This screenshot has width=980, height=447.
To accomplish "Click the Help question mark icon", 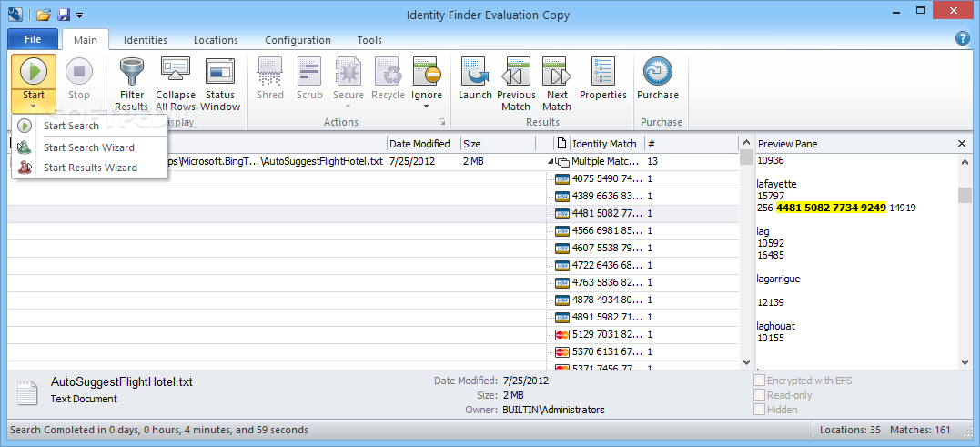I will [x=963, y=39].
